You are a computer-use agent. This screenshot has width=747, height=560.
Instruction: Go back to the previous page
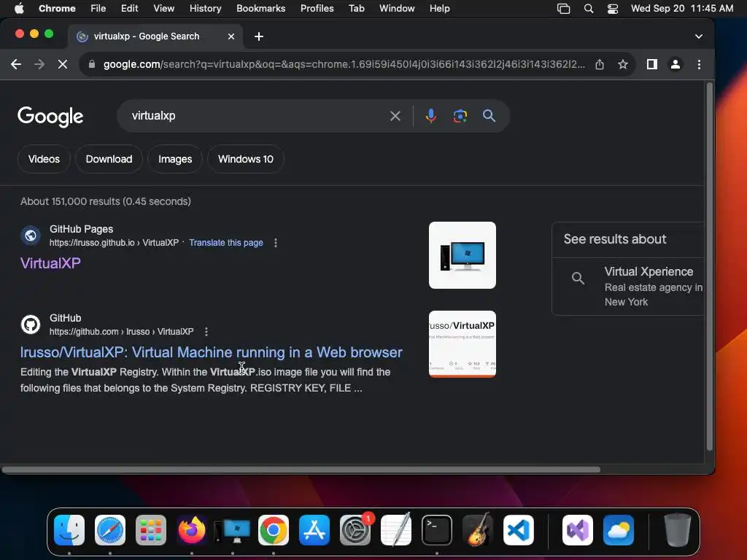coord(16,64)
